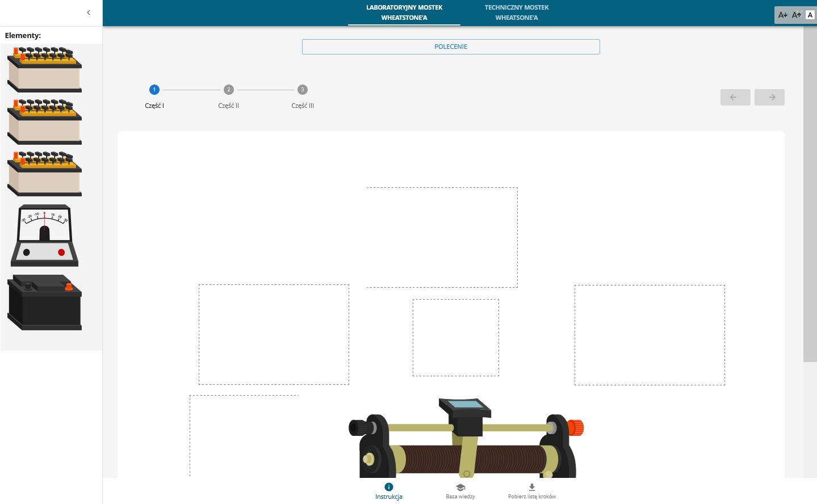Open the POLECENIE instruction panel

point(451,47)
